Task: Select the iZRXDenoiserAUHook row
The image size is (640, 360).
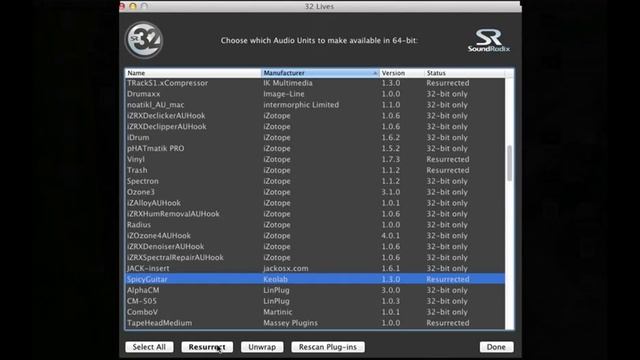Action: [x=315, y=247]
